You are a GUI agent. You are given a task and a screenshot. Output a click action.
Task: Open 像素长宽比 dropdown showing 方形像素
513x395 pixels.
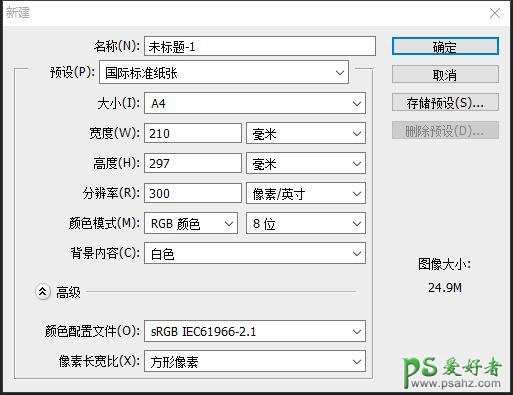coord(255,361)
